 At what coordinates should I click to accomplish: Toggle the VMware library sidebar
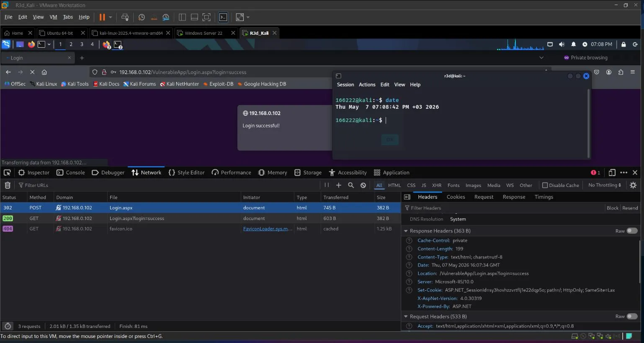[182, 17]
